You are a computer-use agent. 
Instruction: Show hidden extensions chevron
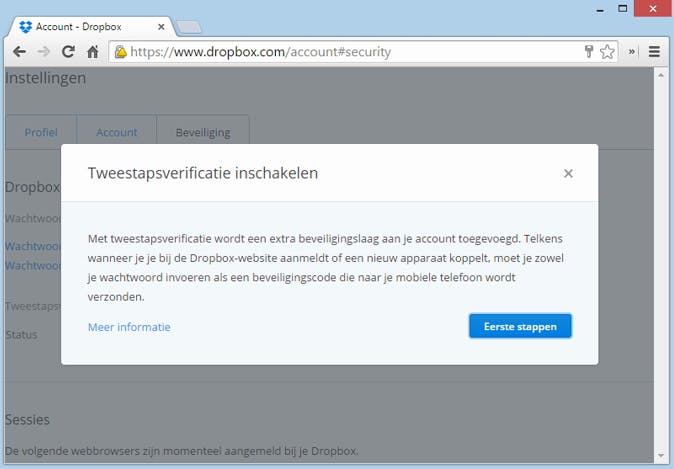(631, 52)
